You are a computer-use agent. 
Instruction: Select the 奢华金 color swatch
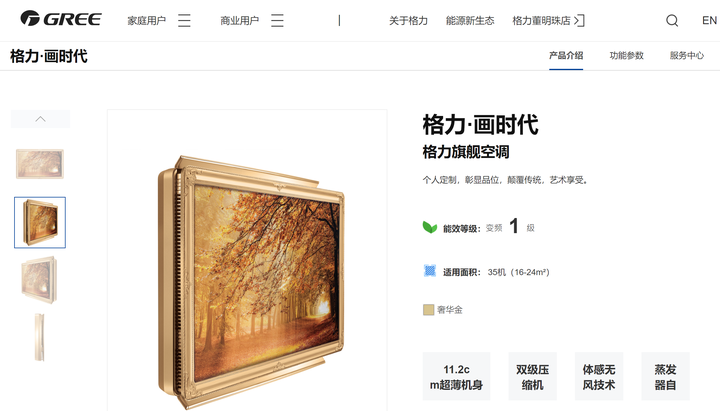coord(428,310)
